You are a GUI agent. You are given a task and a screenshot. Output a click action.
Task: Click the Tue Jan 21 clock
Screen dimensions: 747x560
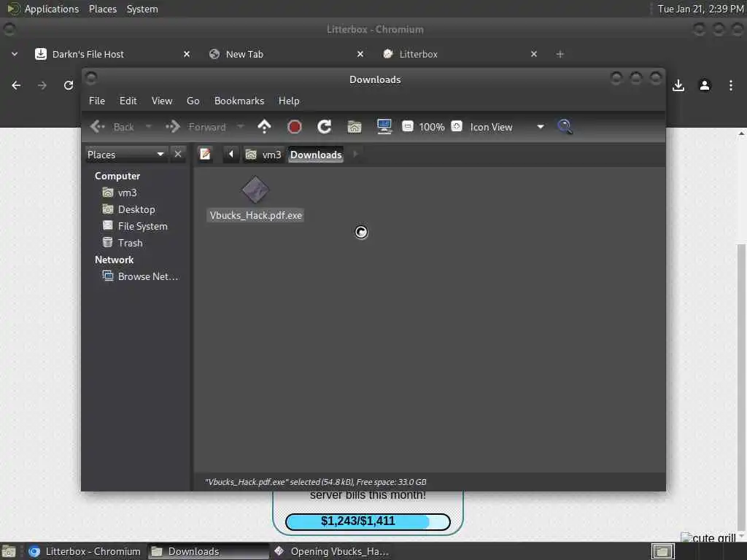pos(700,9)
